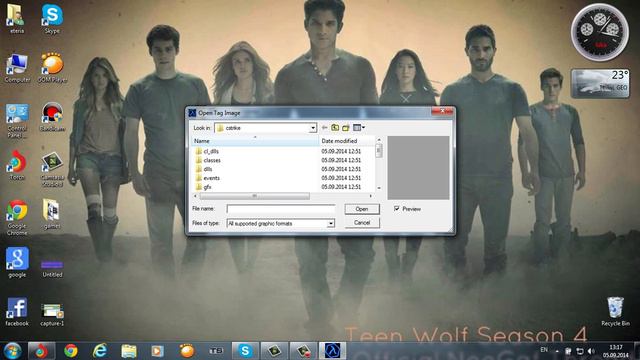Open the Torch browser desktop icon

click(17, 165)
